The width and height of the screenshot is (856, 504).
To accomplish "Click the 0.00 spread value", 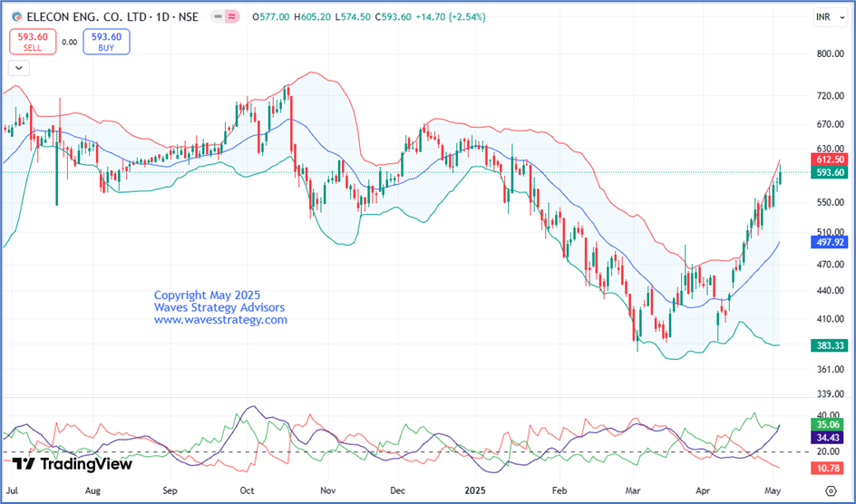I will click(x=69, y=42).
